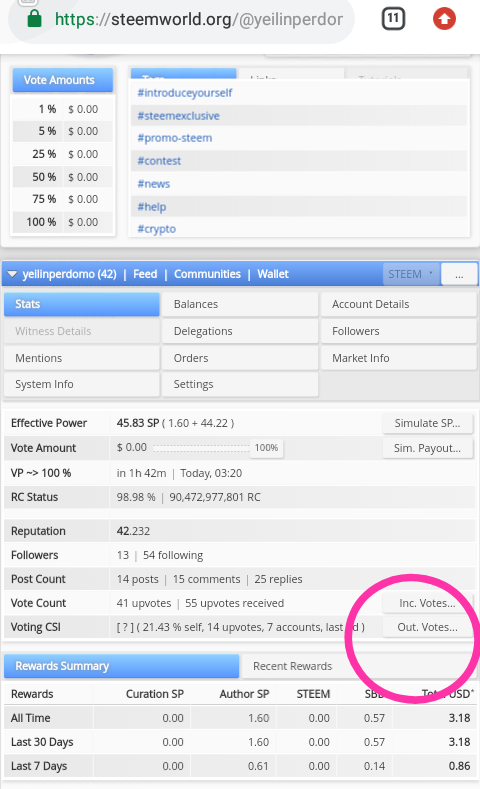Select the 50 % vote amount row
The height and width of the screenshot is (789, 480).
pos(63,177)
